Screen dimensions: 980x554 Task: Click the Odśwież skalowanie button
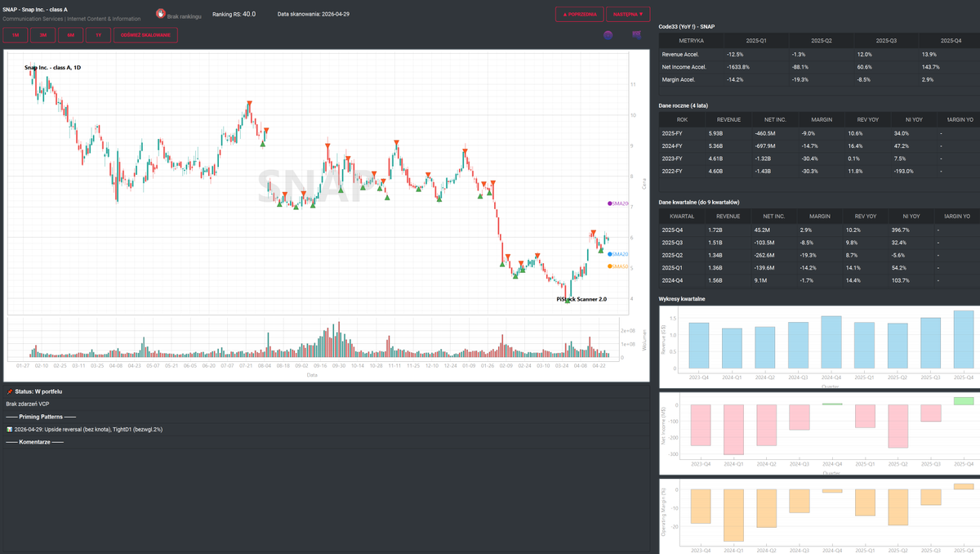[x=145, y=35]
